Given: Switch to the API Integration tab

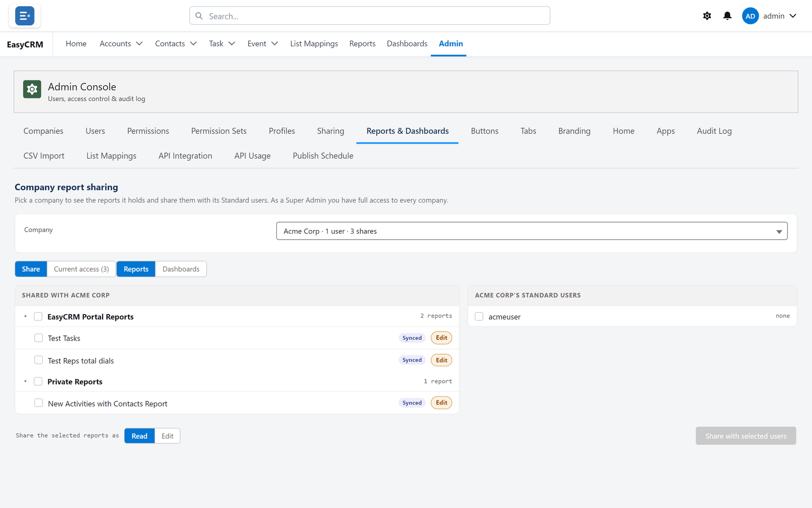Looking at the screenshot, I should (185, 156).
